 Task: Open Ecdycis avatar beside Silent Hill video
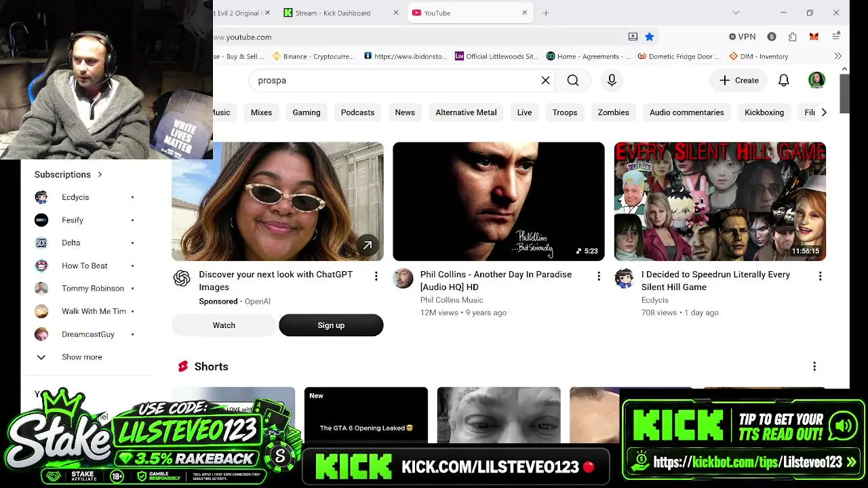tap(624, 278)
